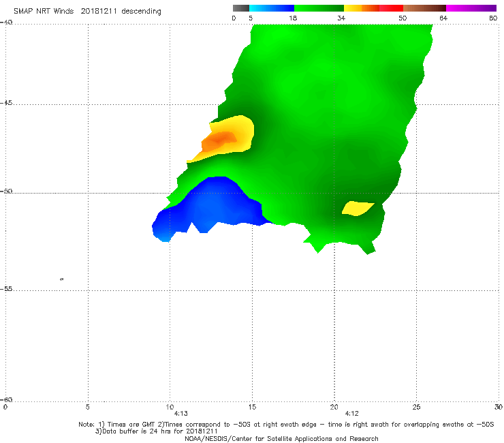Click the blue 5-18 knot colorbar segment

click(x=272, y=8)
